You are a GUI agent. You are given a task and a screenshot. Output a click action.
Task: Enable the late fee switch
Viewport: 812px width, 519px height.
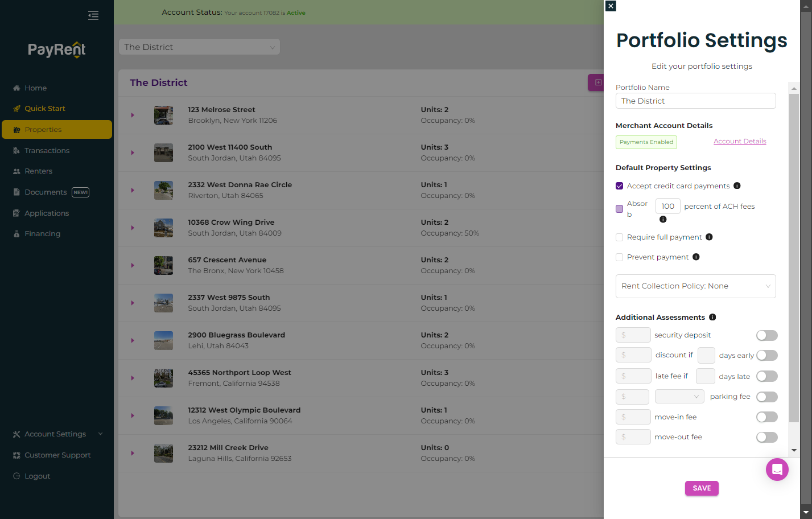(766, 376)
